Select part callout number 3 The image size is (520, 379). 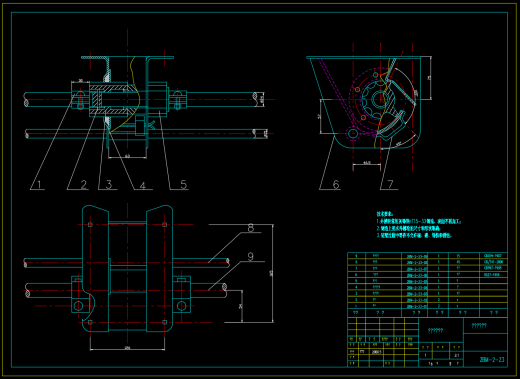click(109, 184)
